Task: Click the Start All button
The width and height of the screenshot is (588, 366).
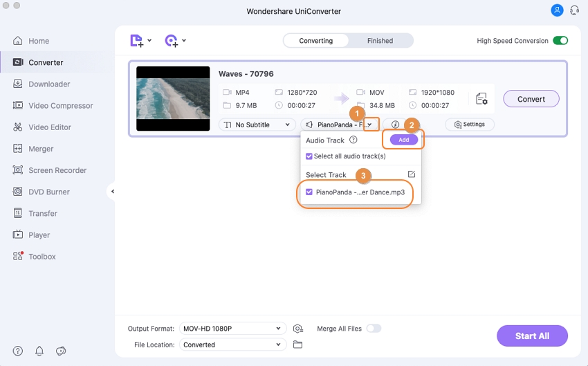Action: [x=532, y=336]
